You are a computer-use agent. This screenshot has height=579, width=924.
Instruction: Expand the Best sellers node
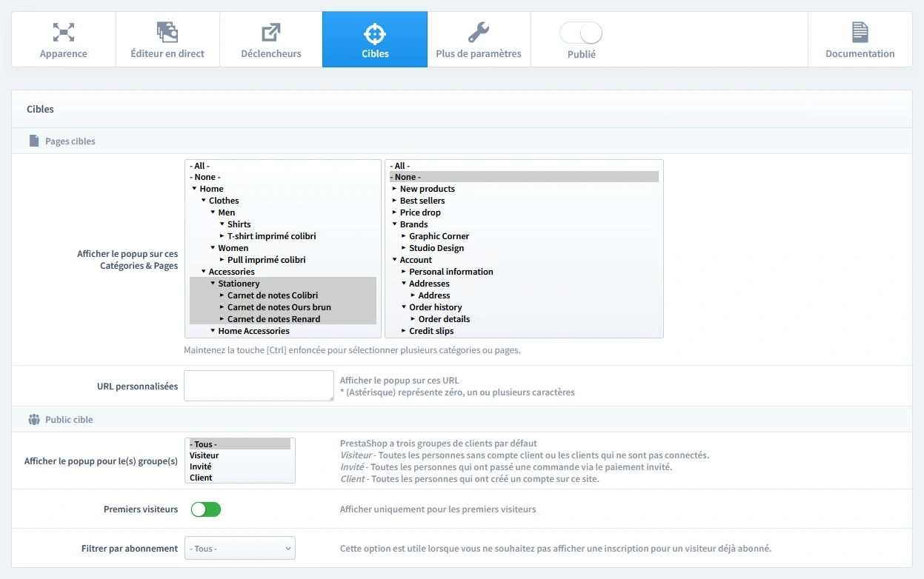[395, 200]
